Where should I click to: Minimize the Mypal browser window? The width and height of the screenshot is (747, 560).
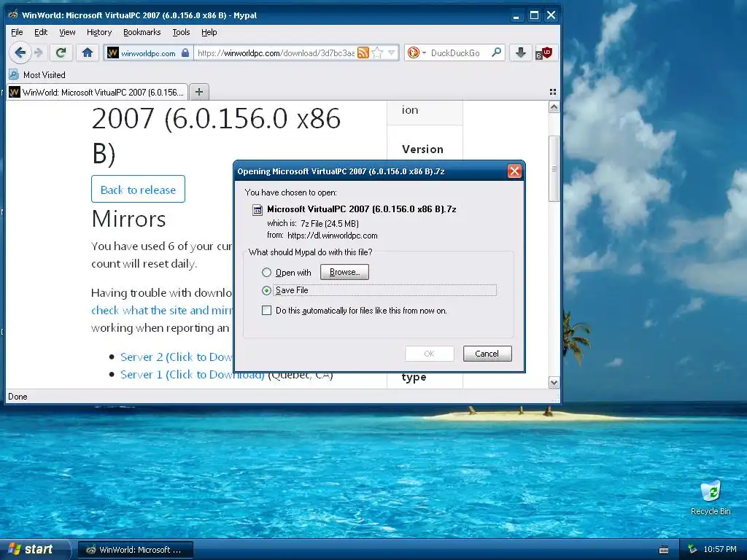(x=516, y=15)
